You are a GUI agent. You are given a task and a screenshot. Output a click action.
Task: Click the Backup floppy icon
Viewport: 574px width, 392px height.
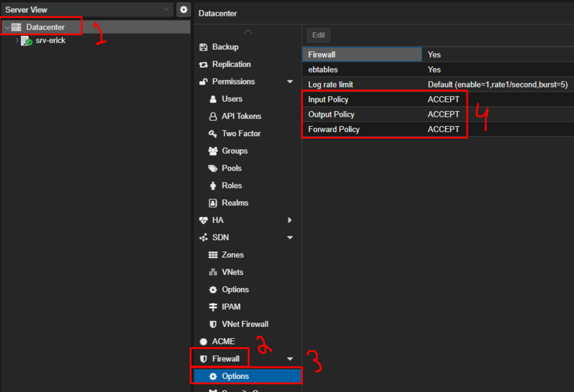[x=203, y=47]
